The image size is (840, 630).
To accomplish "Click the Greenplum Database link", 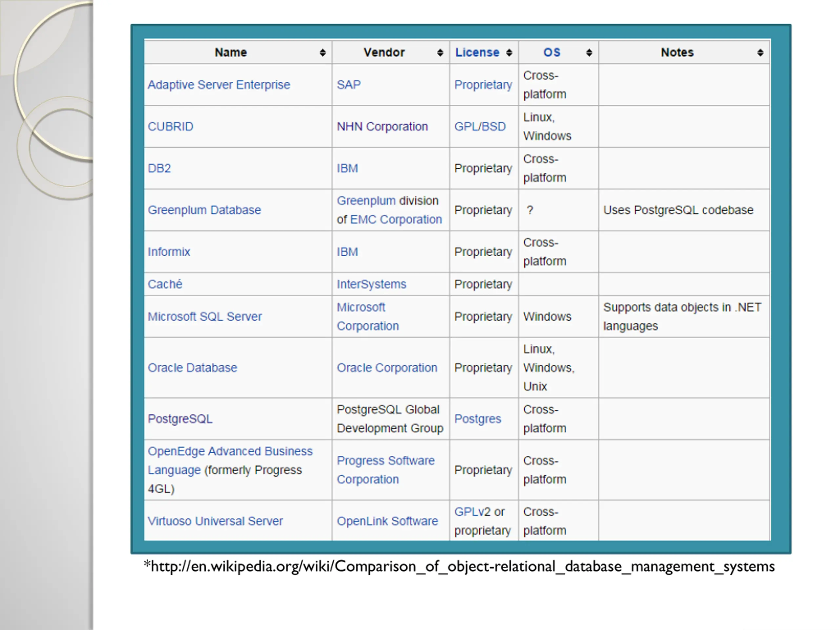I will pyautogui.click(x=204, y=210).
